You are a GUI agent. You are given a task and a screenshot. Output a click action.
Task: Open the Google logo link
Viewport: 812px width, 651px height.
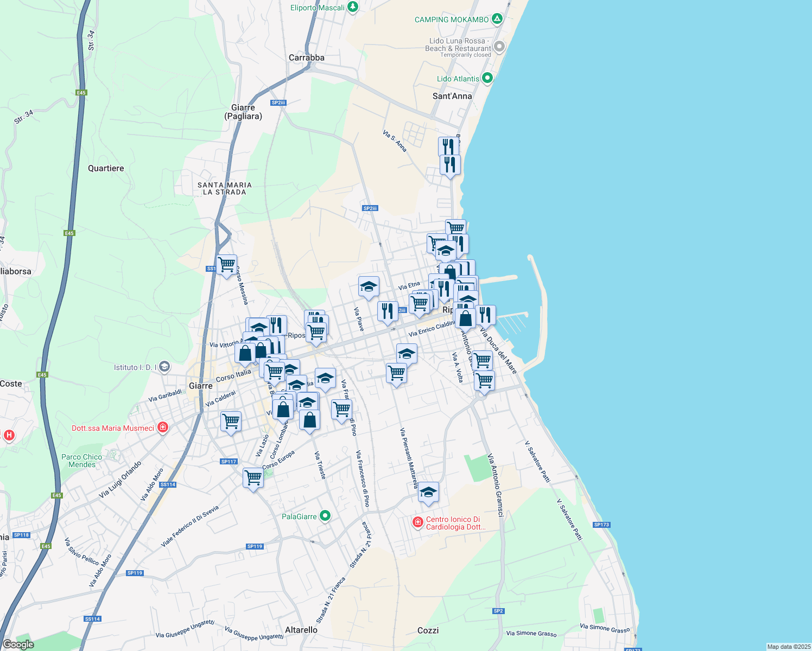[x=18, y=644]
